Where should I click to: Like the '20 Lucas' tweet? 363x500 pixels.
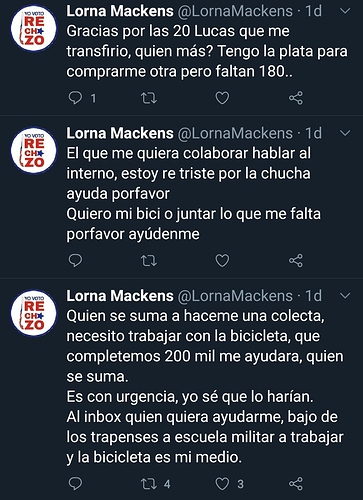coord(222,98)
